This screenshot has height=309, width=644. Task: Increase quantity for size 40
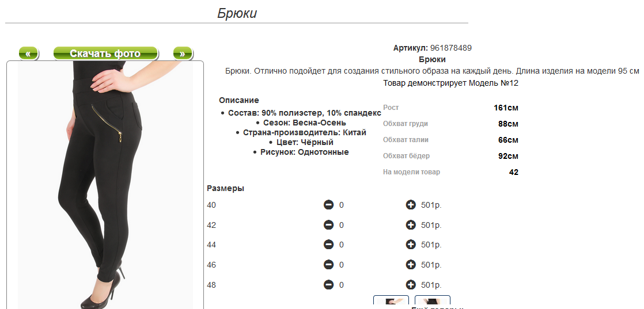[411, 205]
